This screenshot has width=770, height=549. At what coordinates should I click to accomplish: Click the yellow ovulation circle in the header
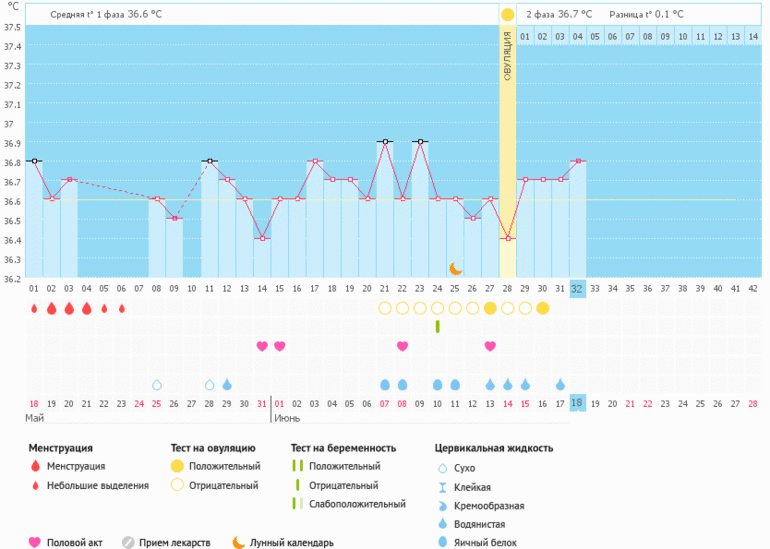click(507, 14)
